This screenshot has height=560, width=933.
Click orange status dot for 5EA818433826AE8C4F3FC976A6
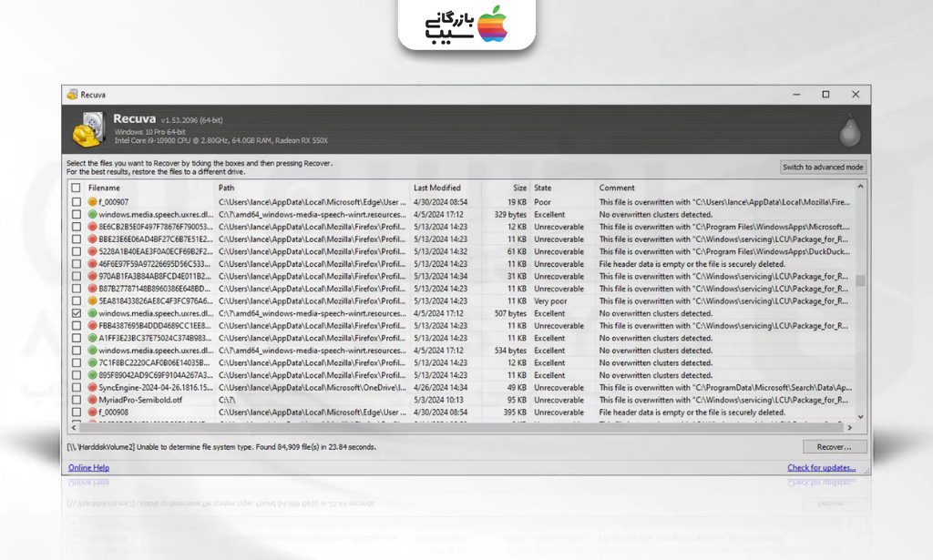pyautogui.click(x=92, y=300)
